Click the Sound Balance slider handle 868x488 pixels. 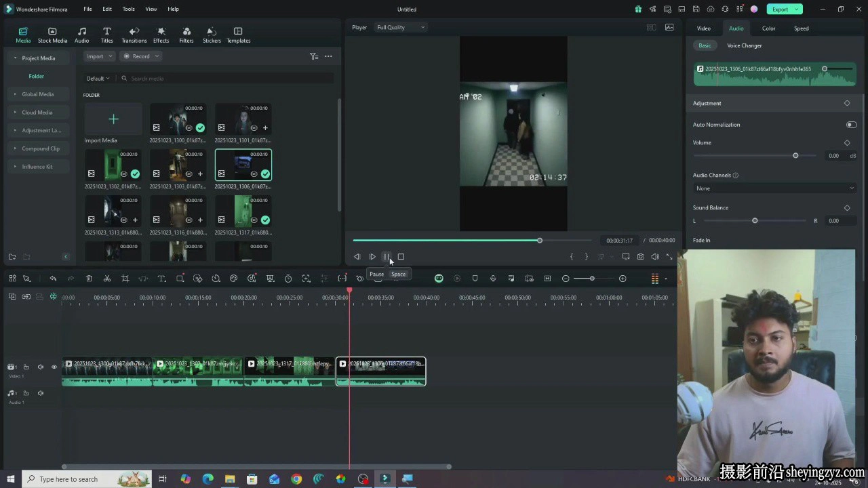coord(755,221)
